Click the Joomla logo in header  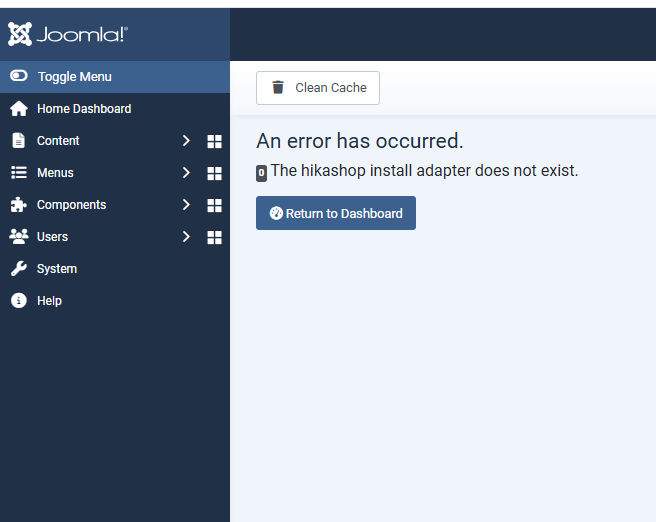68,35
